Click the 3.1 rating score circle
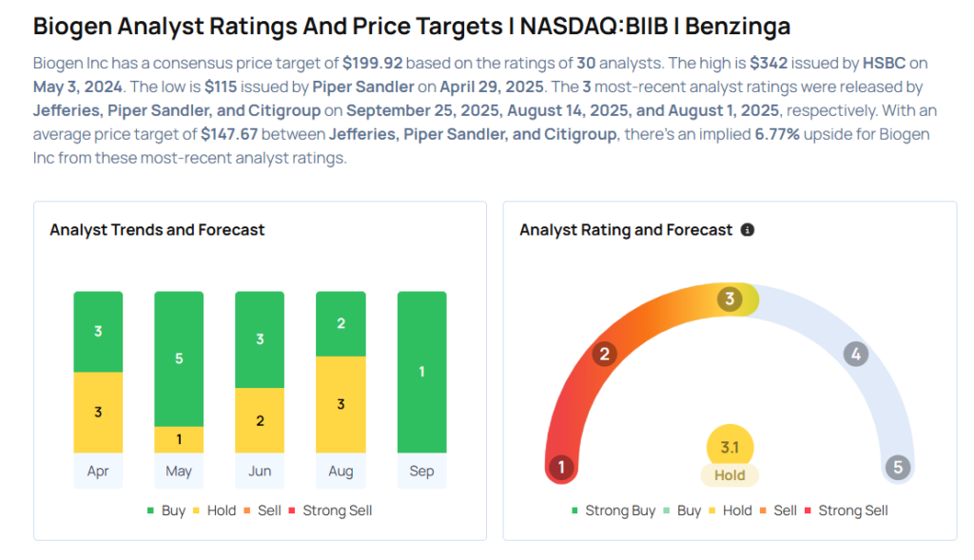The image size is (974, 560). [x=730, y=446]
